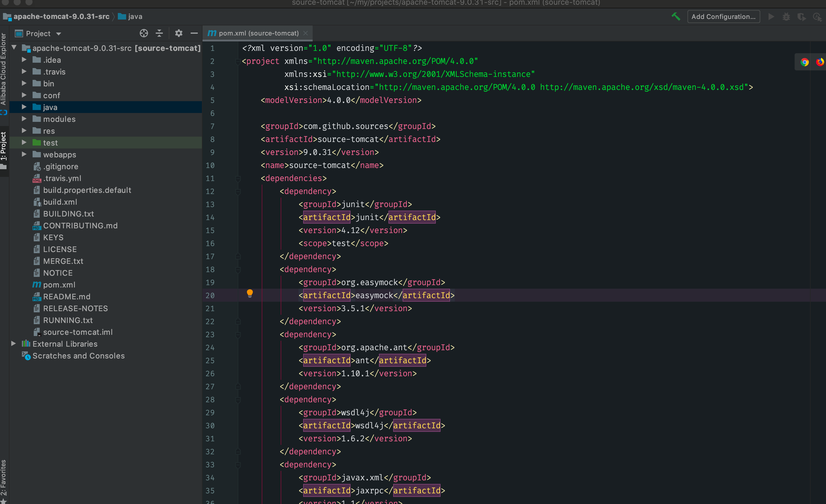Click the org.apache.ant groupId text
The width and height of the screenshot is (826, 504).
(374, 348)
